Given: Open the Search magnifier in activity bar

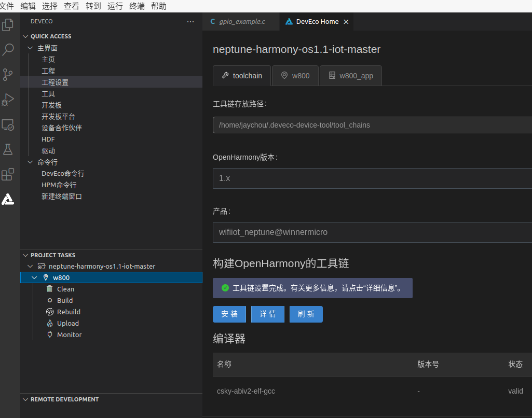Looking at the screenshot, I should [x=8, y=50].
